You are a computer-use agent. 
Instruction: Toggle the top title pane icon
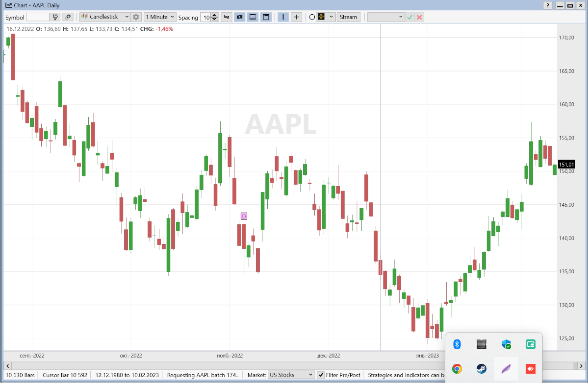(x=266, y=17)
